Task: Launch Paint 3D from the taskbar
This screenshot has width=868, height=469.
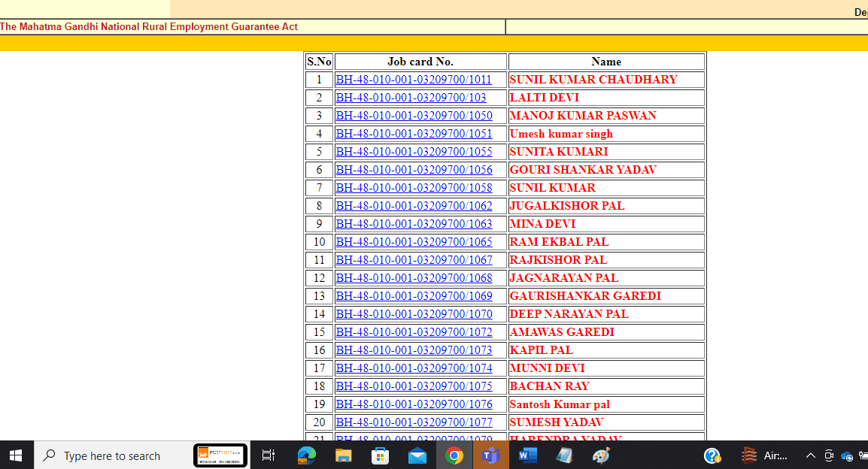Action: pos(600,455)
